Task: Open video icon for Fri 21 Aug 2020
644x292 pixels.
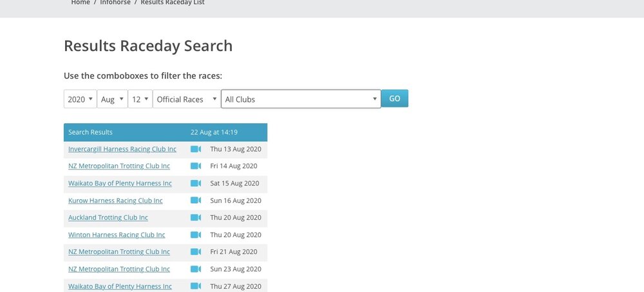Action: click(196, 251)
